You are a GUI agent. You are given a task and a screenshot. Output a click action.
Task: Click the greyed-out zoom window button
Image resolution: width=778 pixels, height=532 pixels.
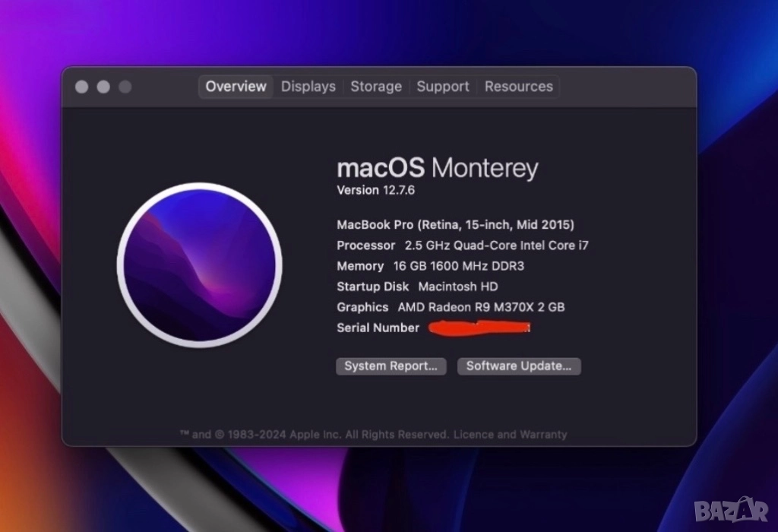point(125,87)
